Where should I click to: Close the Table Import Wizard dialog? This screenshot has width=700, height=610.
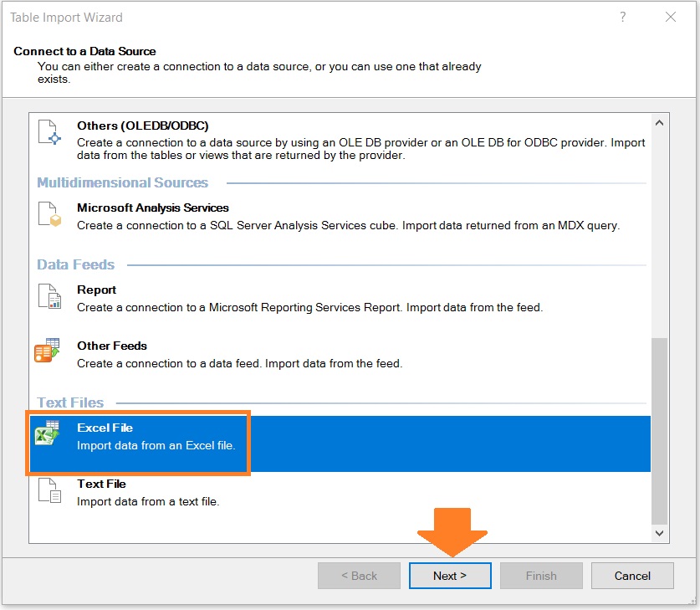pos(670,17)
